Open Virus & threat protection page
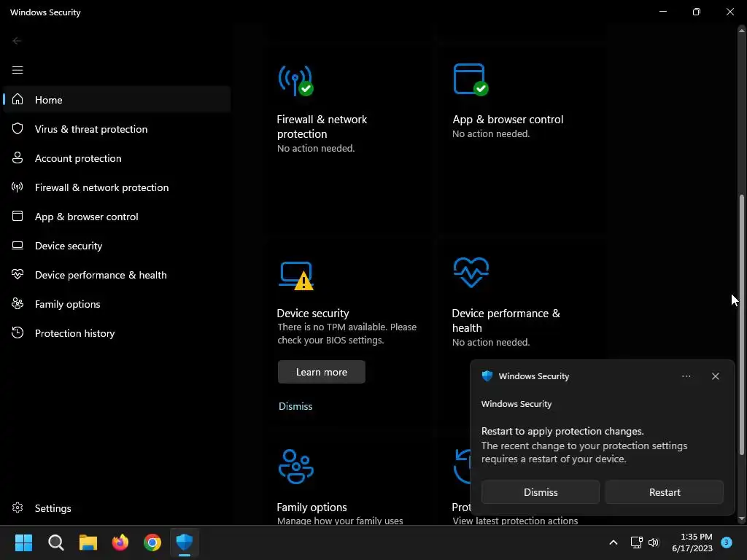The height and width of the screenshot is (560, 747). pos(117,129)
